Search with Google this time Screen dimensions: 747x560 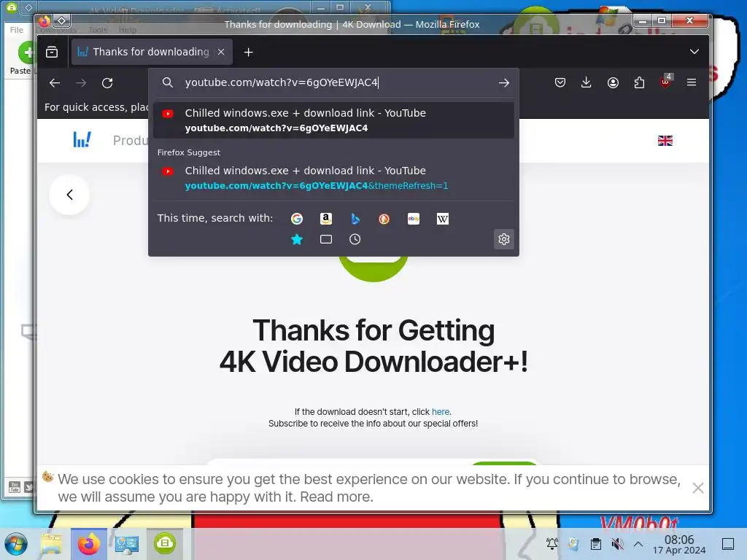[297, 219]
